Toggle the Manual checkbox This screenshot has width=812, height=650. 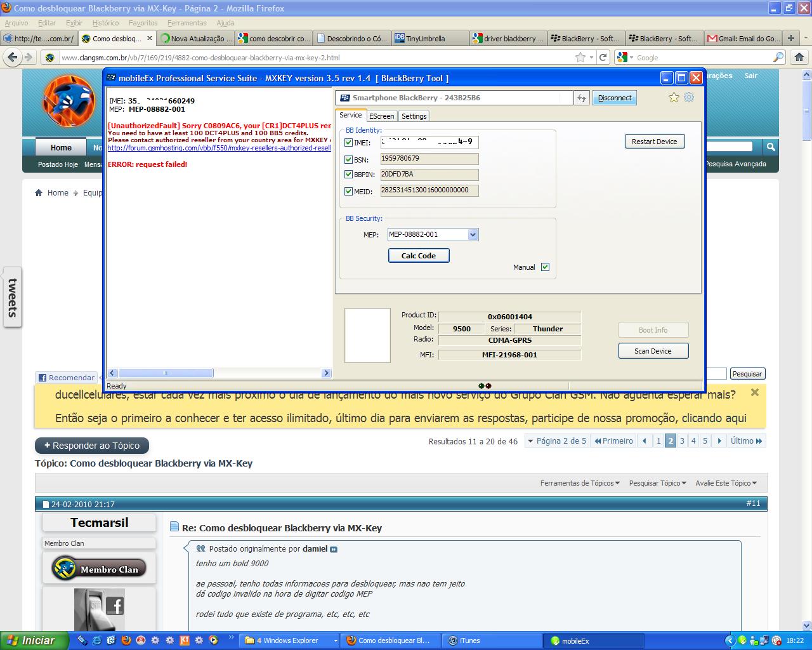(545, 267)
